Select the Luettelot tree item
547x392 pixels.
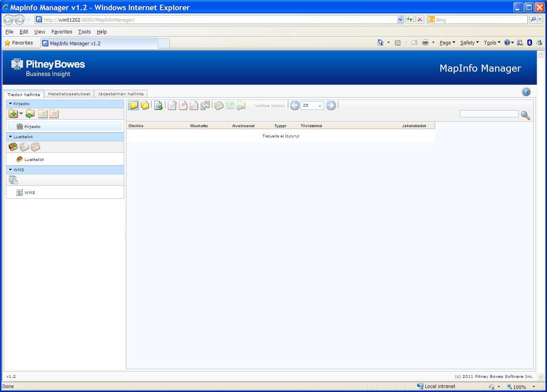click(30, 159)
